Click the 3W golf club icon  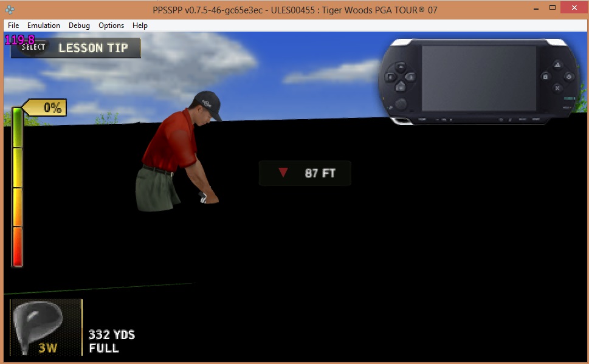pyautogui.click(x=46, y=327)
